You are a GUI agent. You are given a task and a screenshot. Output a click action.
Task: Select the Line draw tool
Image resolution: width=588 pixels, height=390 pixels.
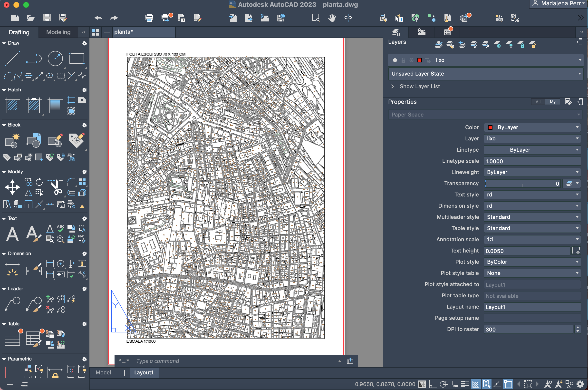click(x=12, y=59)
